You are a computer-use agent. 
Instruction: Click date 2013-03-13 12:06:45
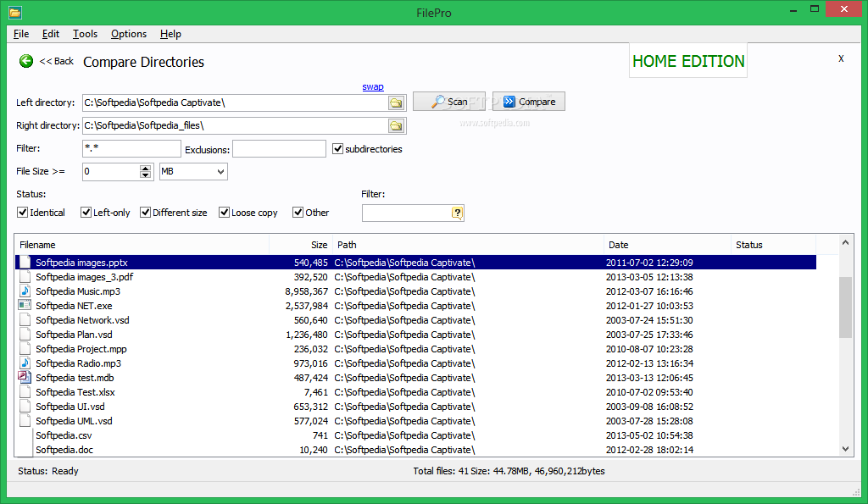pyautogui.click(x=649, y=378)
